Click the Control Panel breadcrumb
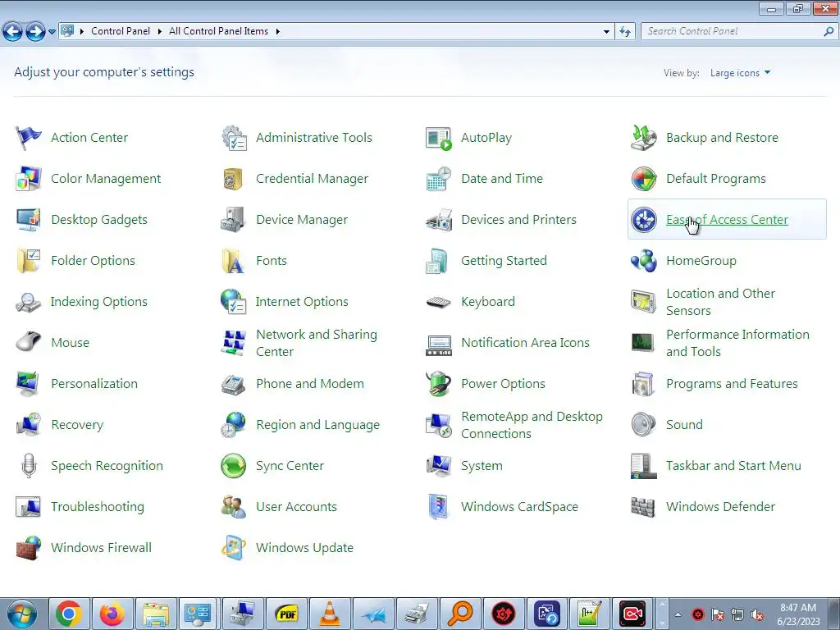 tap(121, 31)
